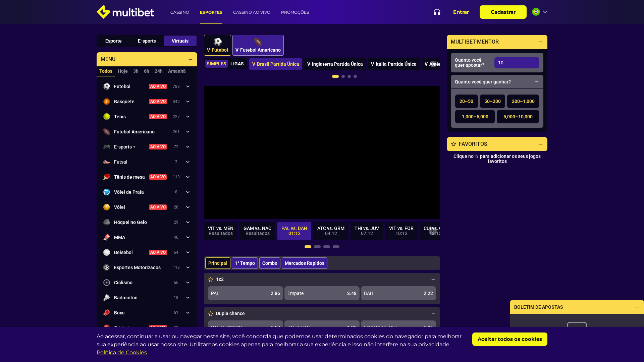644x362 pixels.
Task: Open Política de Cookies link
Action: pyautogui.click(x=122, y=353)
